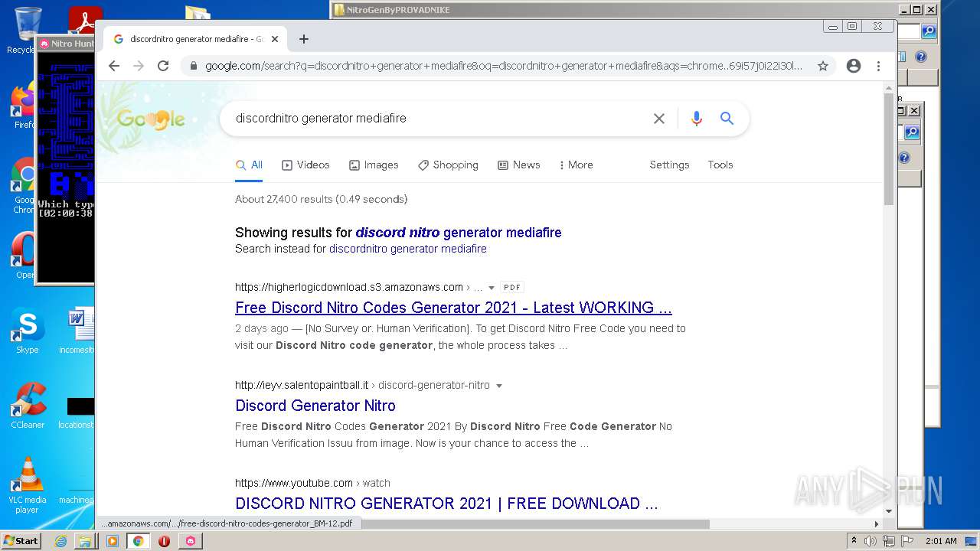Screen dimensions: 980x551
Task: Click upper search magnifier in NitroGenByPROVADNIKE window
Action: point(929,31)
